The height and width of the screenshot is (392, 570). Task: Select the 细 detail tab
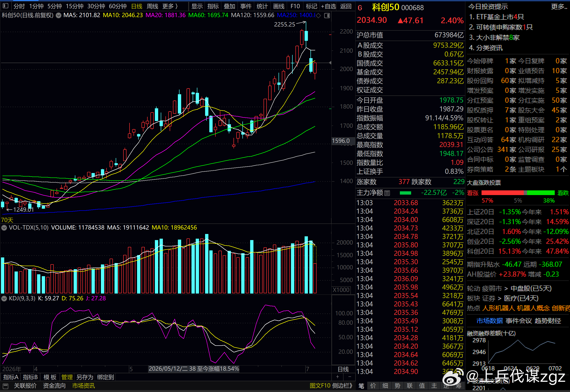(385, 386)
